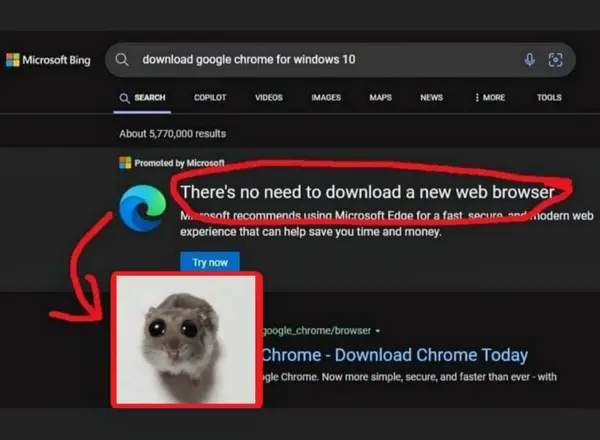The image size is (600, 440).
Task: Focus the search box with Chrome query
Action: tap(320, 60)
